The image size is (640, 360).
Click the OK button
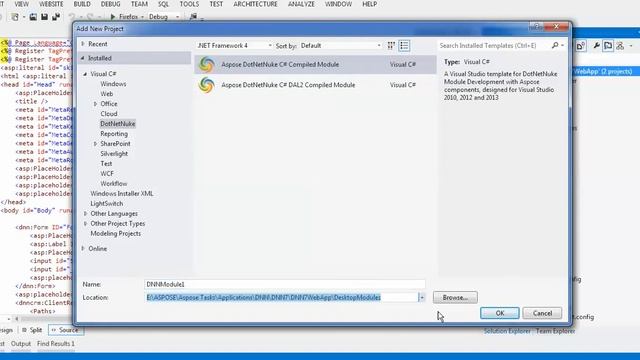coord(500,313)
